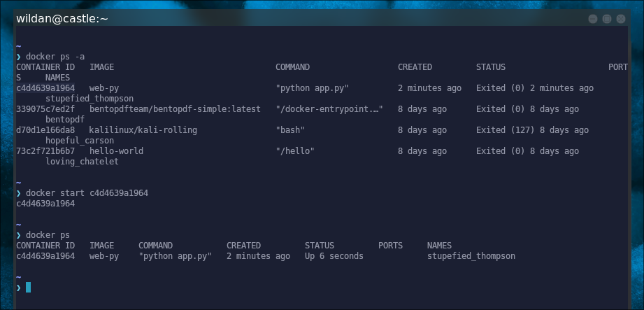The width and height of the screenshot is (644, 310).
Task: Click container ID 73c2f721b6b7
Action: click(x=45, y=151)
